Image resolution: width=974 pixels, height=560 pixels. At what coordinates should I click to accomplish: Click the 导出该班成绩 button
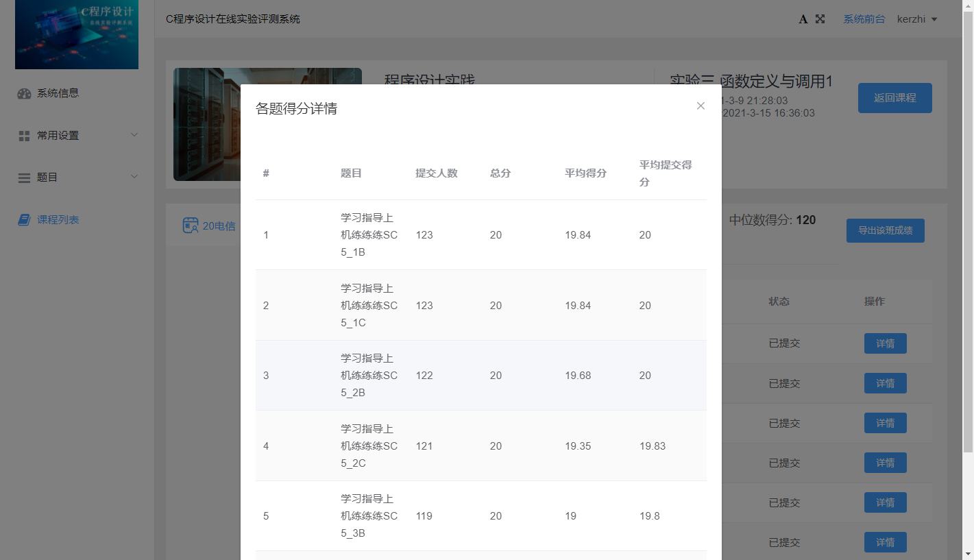tap(885, 231)
